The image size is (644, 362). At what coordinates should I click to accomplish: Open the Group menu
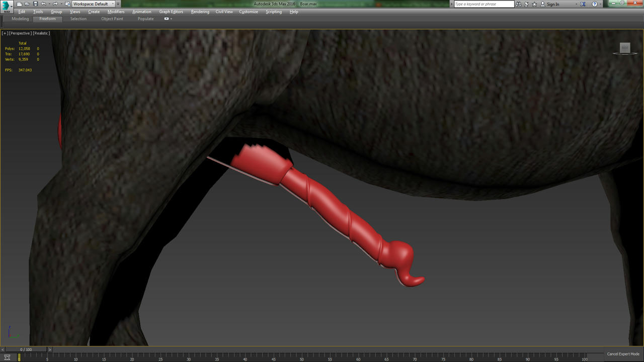tap(56, 12)
